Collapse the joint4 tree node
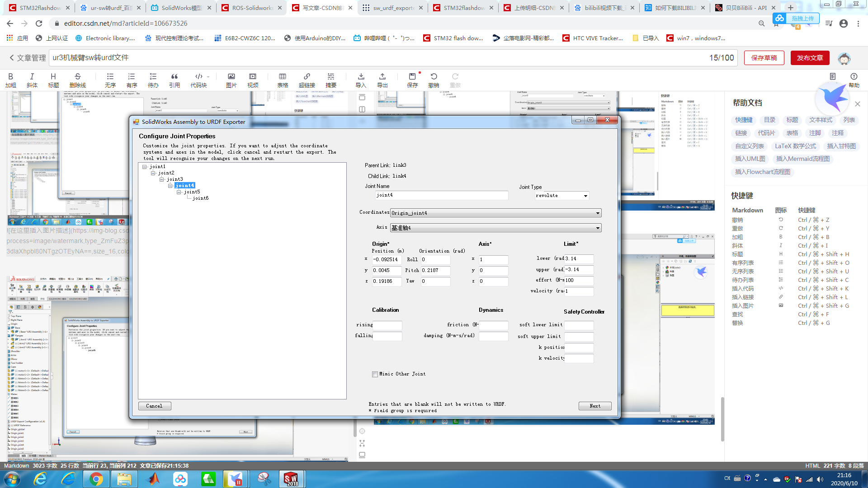Image resolution: width=868 pixels, height=488 pixels. 170,186
